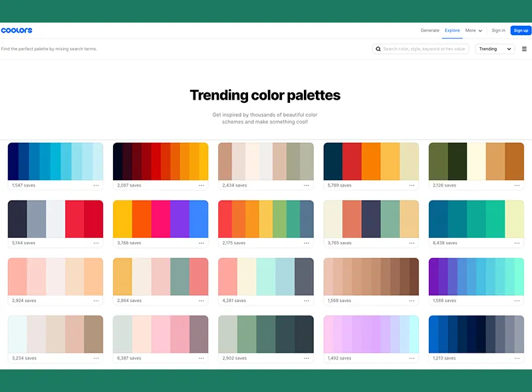Image resolution: width=532 pixels, height=392 pixels.
Task: Pick the yellow swatch in the 3,788 saves palette
Action: [122, 219]
